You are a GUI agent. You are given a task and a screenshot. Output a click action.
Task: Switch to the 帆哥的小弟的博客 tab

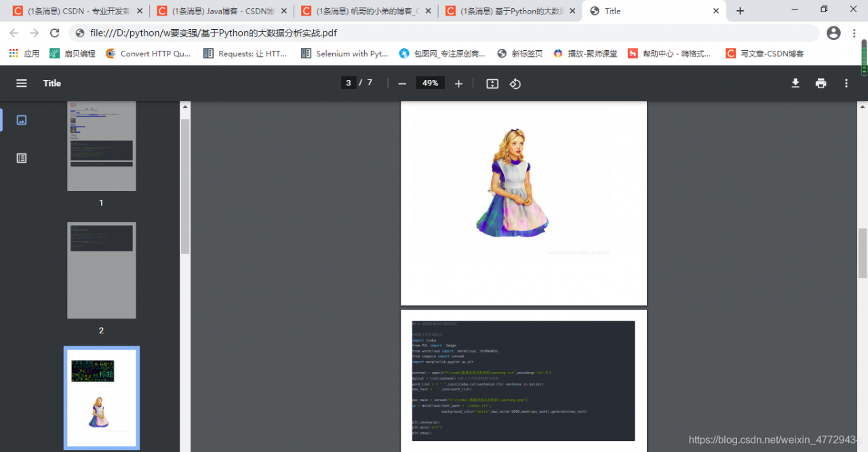(x=365, y=11)
